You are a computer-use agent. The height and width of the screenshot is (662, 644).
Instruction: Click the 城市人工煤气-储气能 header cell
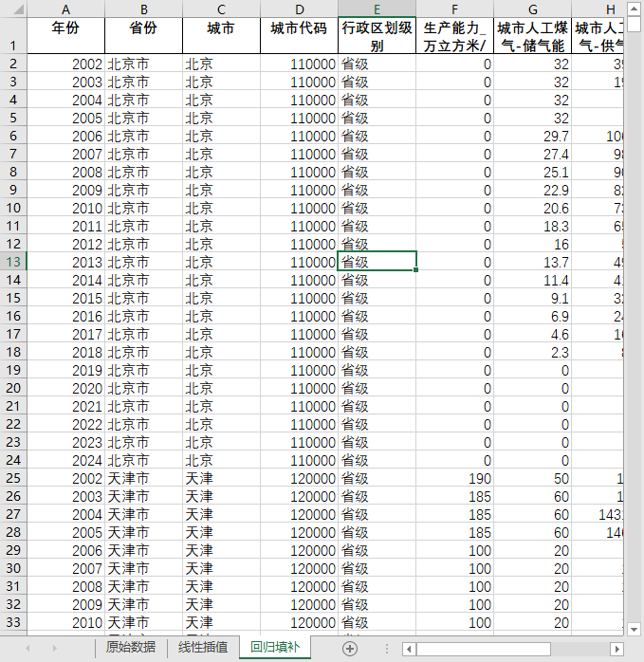pos(532,35)
